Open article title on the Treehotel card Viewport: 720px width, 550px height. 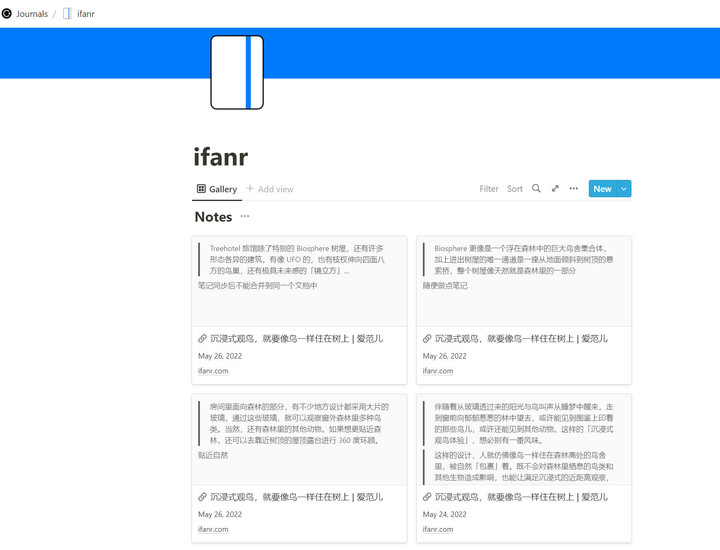(x=297, y=339)
